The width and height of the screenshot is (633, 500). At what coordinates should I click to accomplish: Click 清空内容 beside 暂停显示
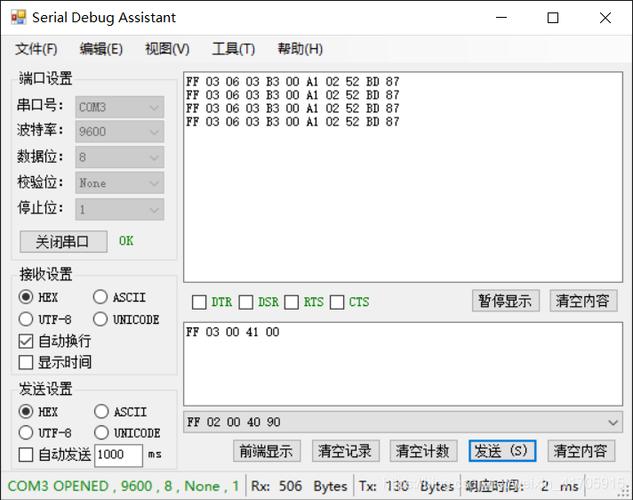pyautogui.click(x=583, y=301)
